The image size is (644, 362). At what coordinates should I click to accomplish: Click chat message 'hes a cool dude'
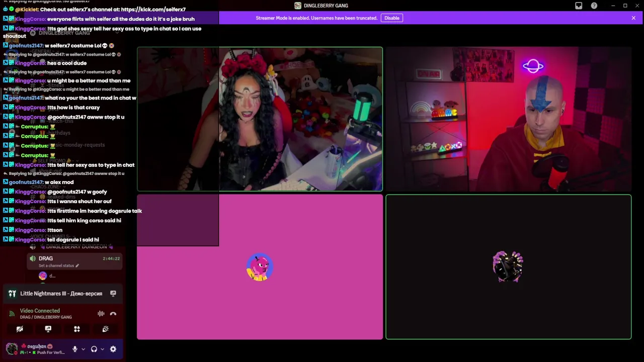coord(67,63)
